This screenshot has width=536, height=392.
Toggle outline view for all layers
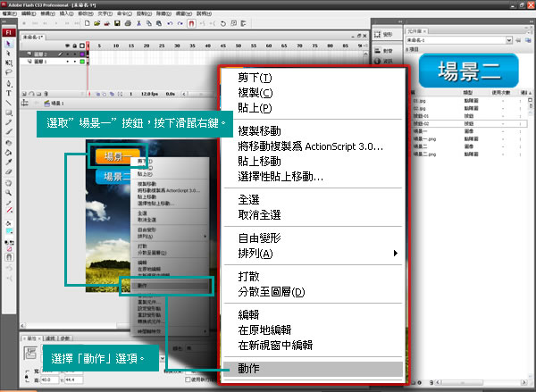tap(82, 46)
